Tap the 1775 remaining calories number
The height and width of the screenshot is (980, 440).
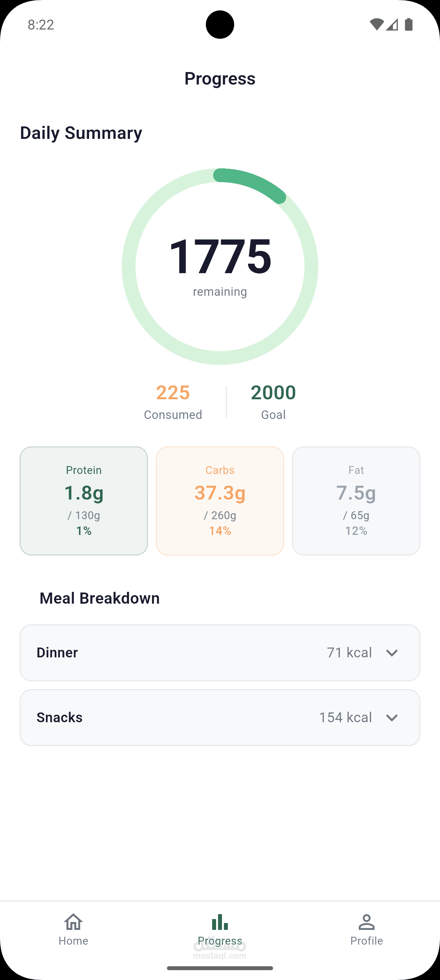[220, 256]
